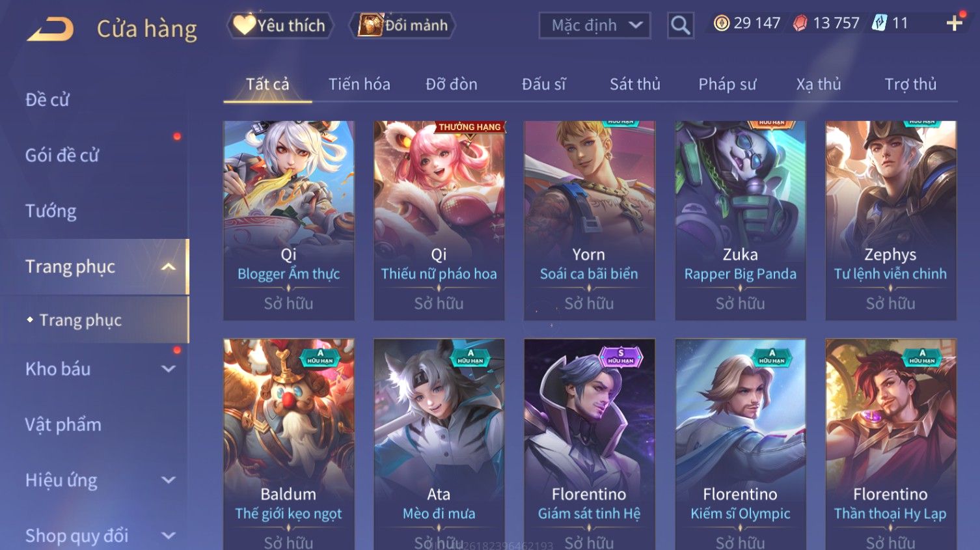Click the red ruby currency icon
This screenshot has width=980, height=550.
pyautogui.click(x=800, y=23)
